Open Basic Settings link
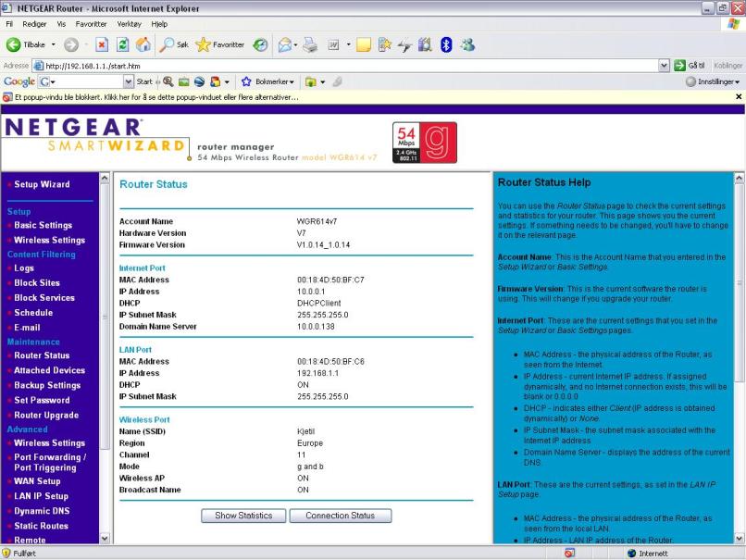The image size is (746, 560). tap(43, 225)
